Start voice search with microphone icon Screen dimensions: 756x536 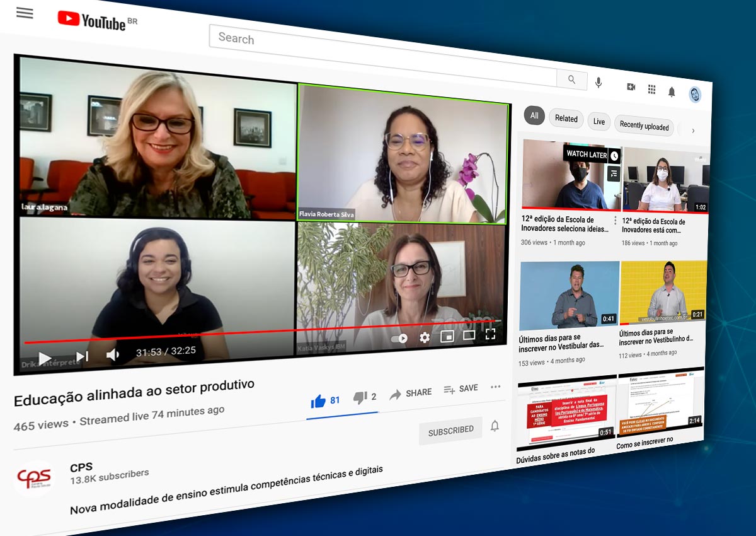pos(598,83)
